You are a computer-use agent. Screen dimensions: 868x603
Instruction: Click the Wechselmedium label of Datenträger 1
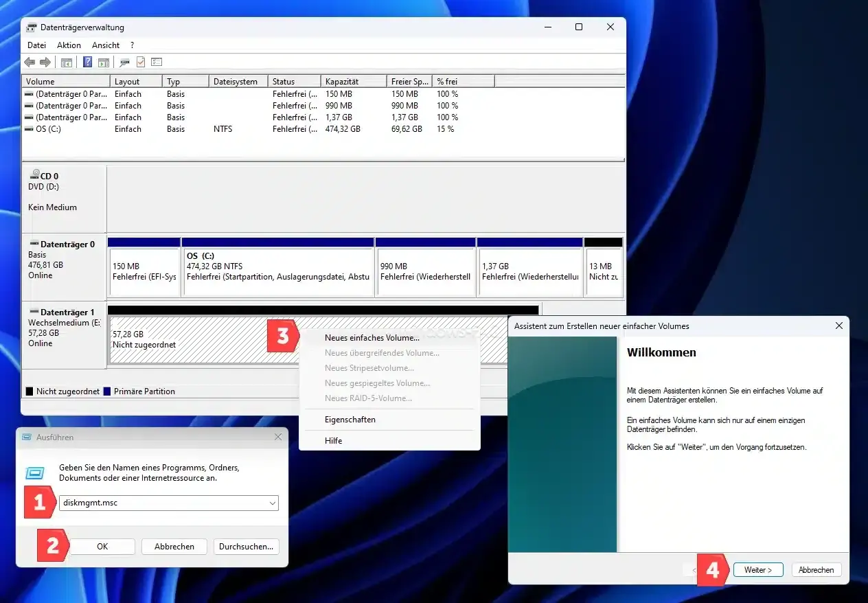click(64, 323)
